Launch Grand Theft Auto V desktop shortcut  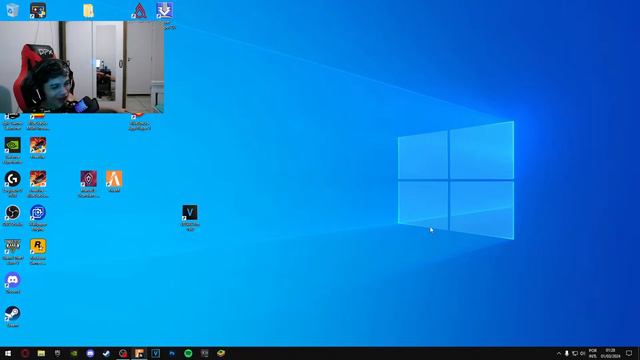tap(13, 251)
